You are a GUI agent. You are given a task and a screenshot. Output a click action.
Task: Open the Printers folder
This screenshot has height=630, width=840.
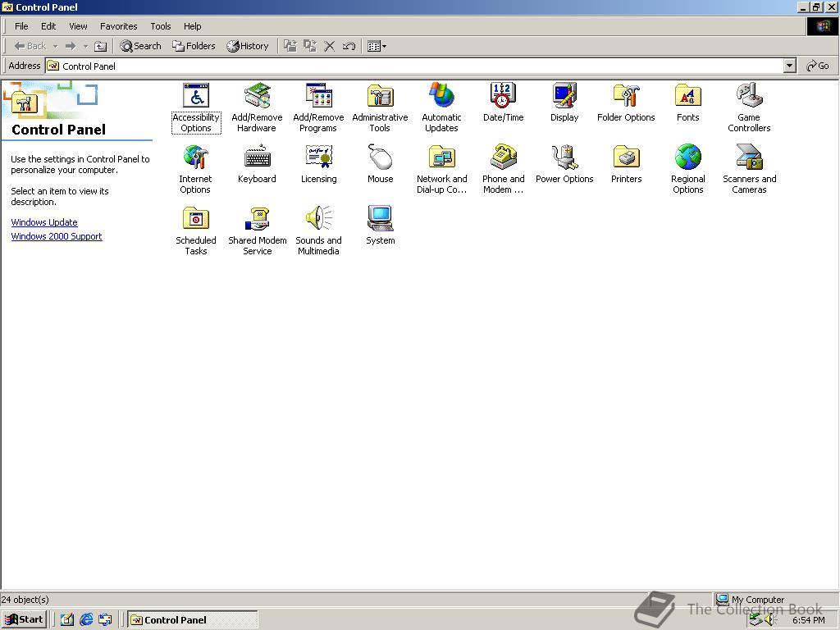(626, 164)
